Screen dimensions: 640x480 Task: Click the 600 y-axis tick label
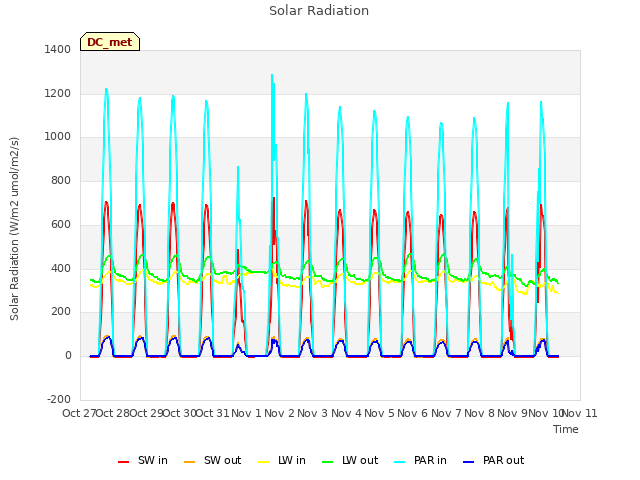(x=61, y=224)
